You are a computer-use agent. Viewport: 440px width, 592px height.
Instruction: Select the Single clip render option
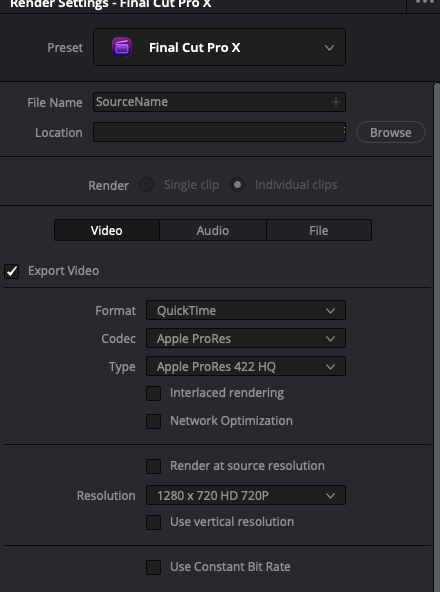tap(146, 185)
